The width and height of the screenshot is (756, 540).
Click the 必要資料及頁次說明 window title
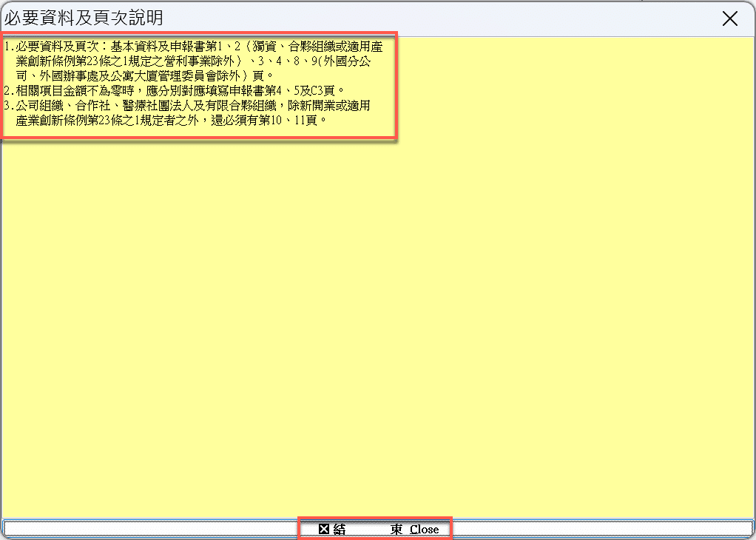click(x=84, y=18)
